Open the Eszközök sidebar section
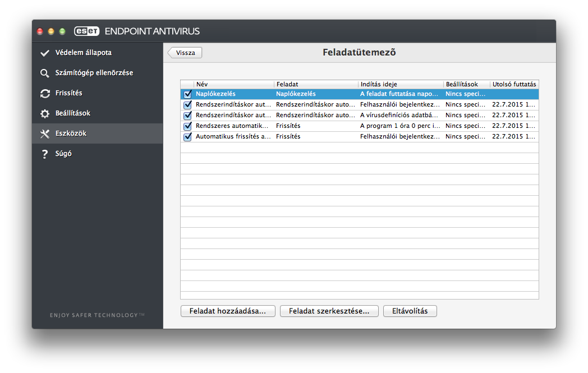This screenshot has width=588, height=373. tap(98, 133)
